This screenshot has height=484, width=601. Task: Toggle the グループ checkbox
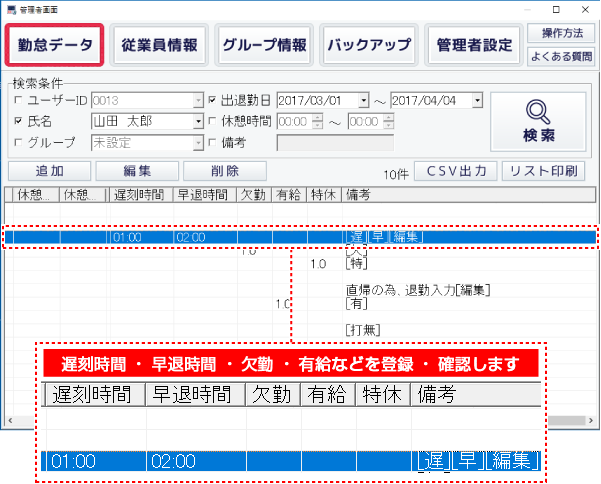[x=17, y=142]
